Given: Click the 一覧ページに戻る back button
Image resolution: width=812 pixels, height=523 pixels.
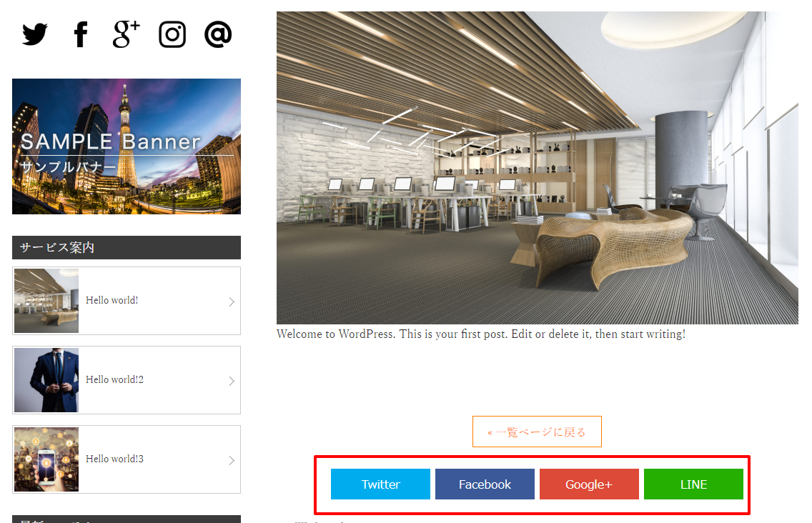Looking at the screenshot, I should pyautogui.click(x=537, y=432).
